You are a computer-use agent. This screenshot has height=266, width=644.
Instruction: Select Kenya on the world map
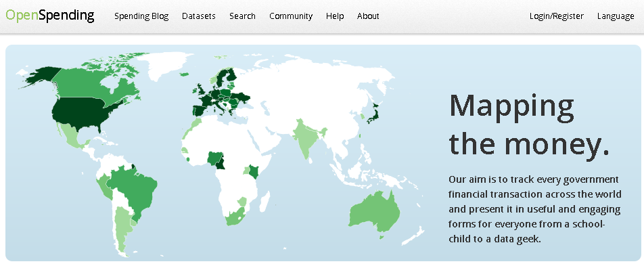click(x=254, y=171)
